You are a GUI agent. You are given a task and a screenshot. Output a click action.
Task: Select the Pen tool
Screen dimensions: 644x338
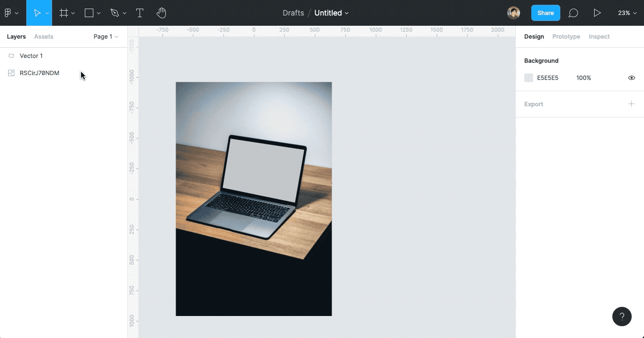click(x=115, y=12)
